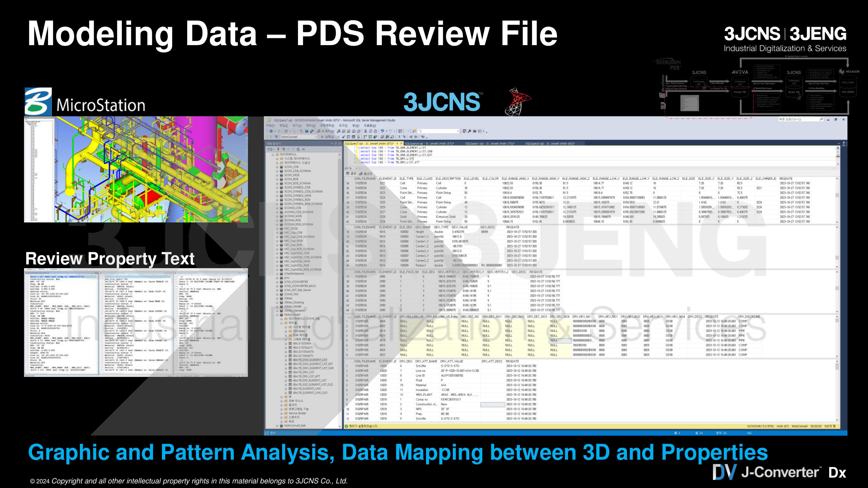Click the dbo.31025e04 table icon
The height and width of the screenshot is (488, 868).
(290, 344)
